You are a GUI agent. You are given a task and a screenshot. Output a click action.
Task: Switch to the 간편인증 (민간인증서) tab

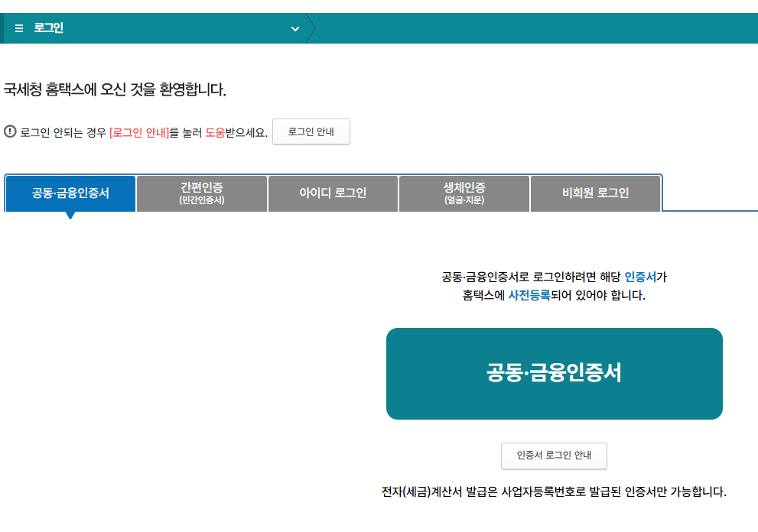coord(202,193)
